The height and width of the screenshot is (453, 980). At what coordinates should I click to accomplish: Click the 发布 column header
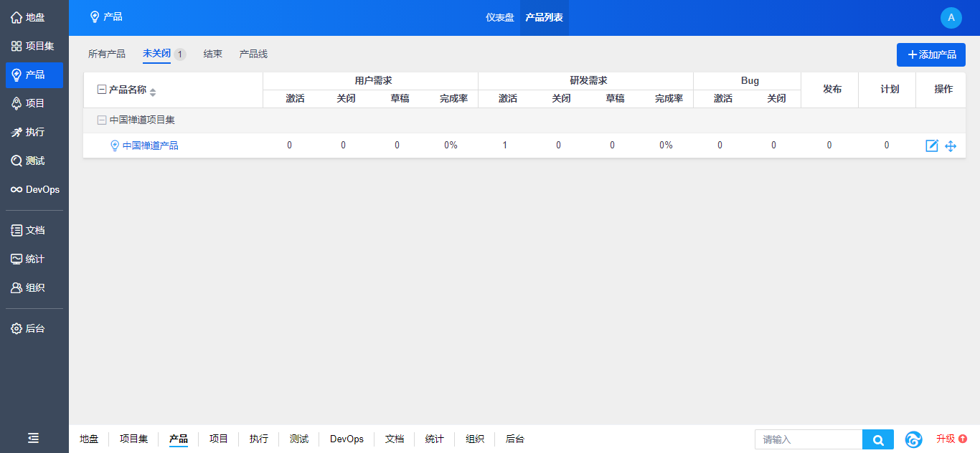[832, 89]
